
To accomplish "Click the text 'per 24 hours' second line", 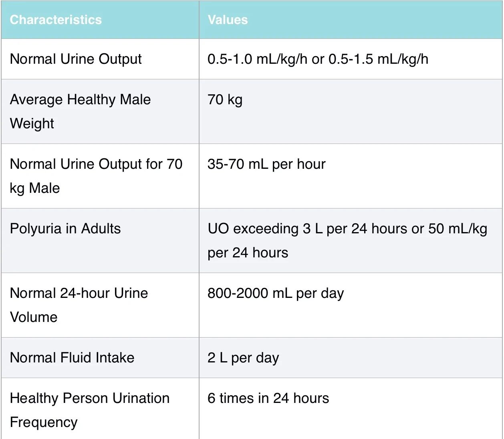I will point(248,253).
